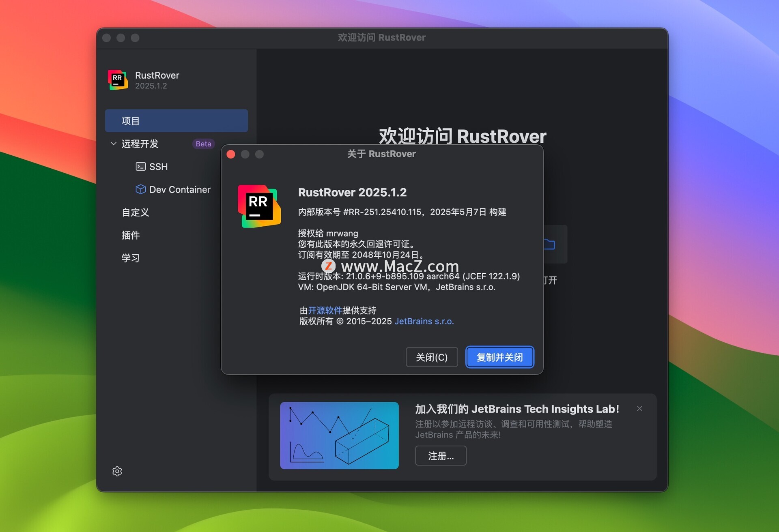The height and width of the screenshot is (532, 779).
Task: Open the 开源软件 link
Action: (325, 311)
